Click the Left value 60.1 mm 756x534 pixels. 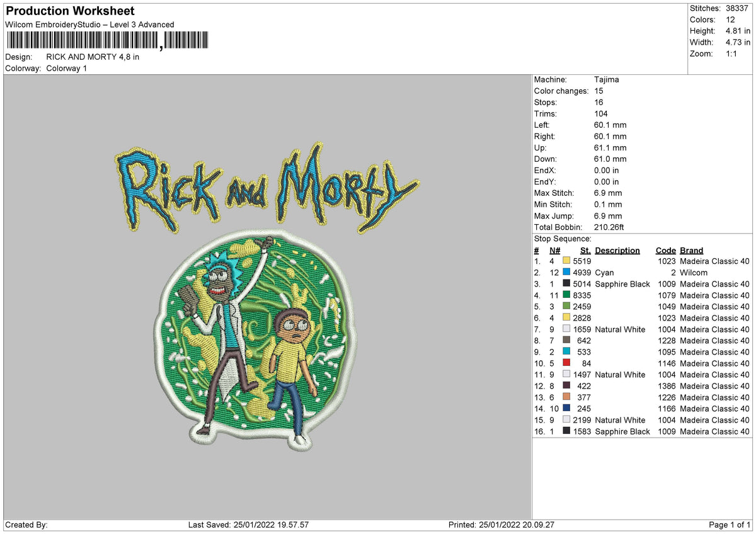pyautogui.click(x=610, y=125)
